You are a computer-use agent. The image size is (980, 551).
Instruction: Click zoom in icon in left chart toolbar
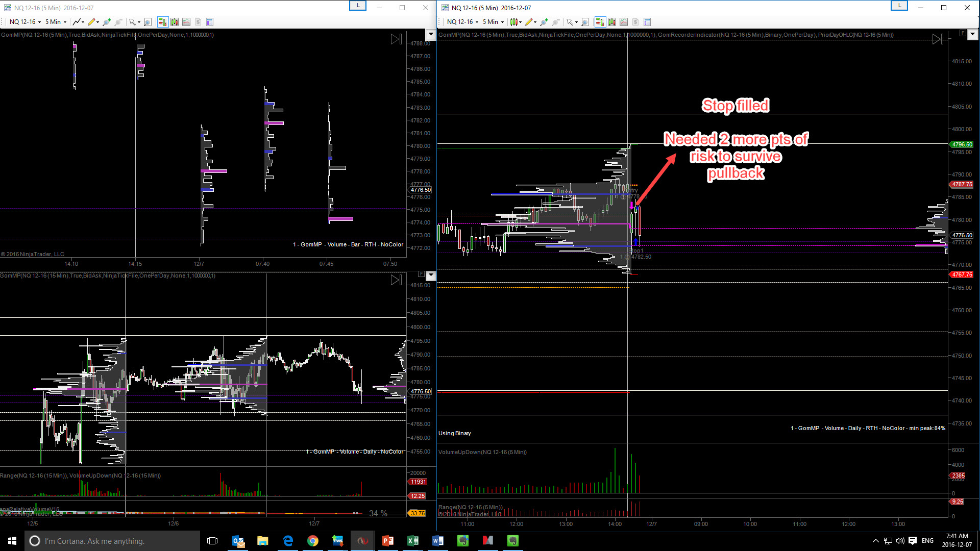(106, 22)
